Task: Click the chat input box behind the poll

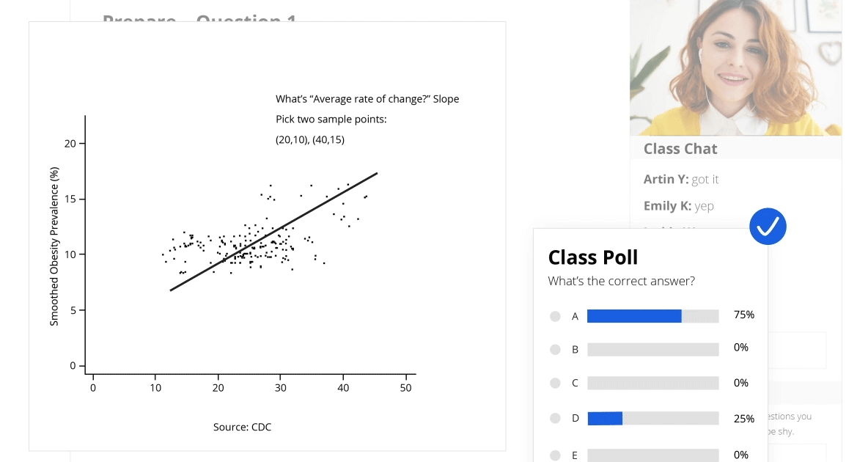Action: coord(798,350)
